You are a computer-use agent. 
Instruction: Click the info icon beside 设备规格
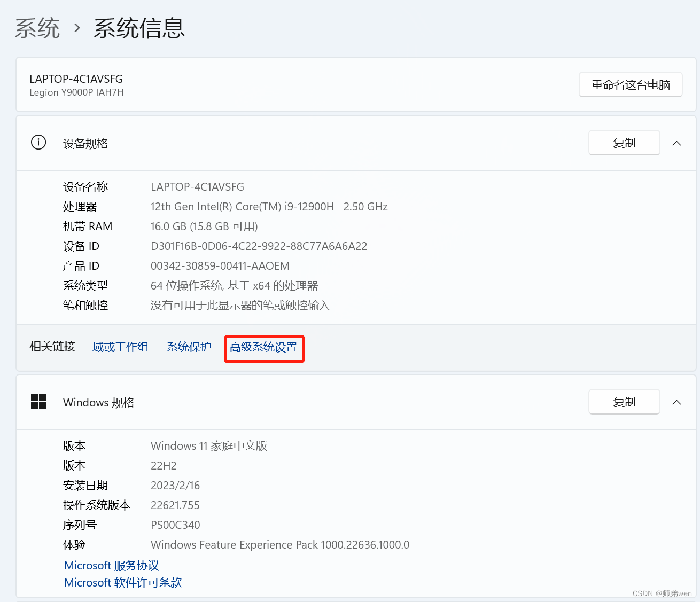[38, 143]
